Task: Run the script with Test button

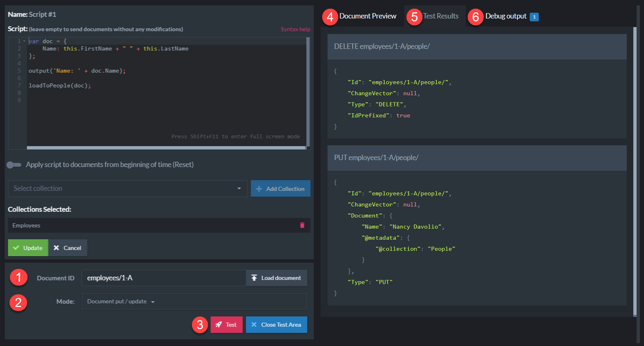Action: (x=226, y=325)
